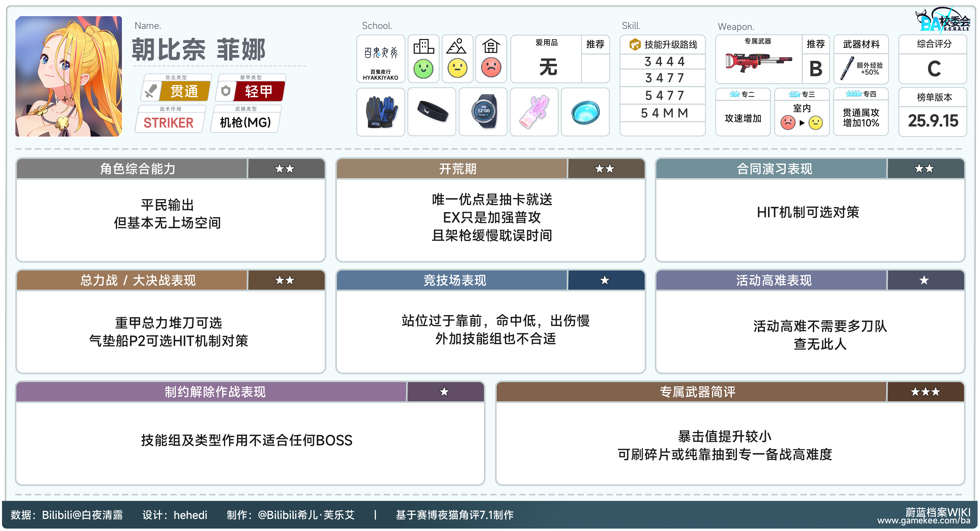980x531 pixels.
Task: Click the character portrait thumbnail
Action: pyautogui.click(x=69, y=76)
